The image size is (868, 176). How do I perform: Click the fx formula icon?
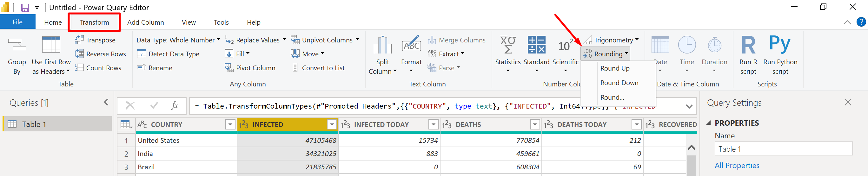175,106
